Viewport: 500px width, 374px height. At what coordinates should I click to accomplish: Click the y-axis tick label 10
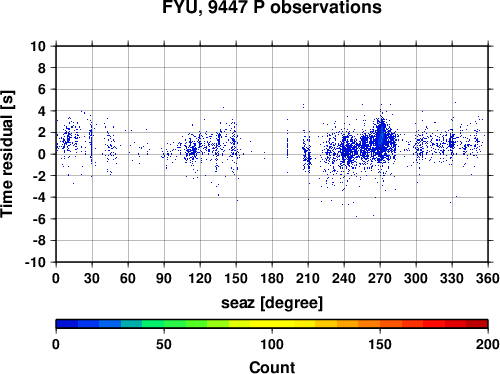38,46
